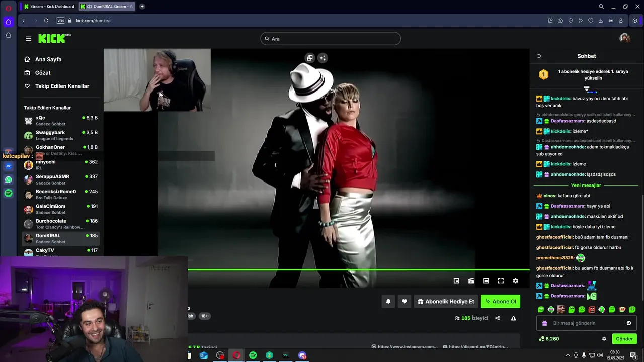Click the multistream icon above video
Image resolution: width=644 pixels, height=362 pixels.
tap(310, 58)
